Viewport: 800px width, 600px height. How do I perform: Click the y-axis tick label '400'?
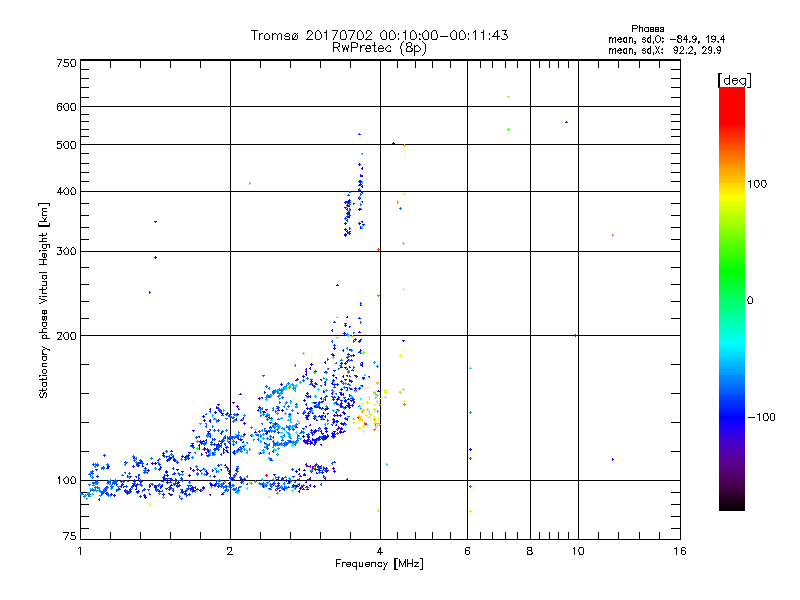pos(66,191)
